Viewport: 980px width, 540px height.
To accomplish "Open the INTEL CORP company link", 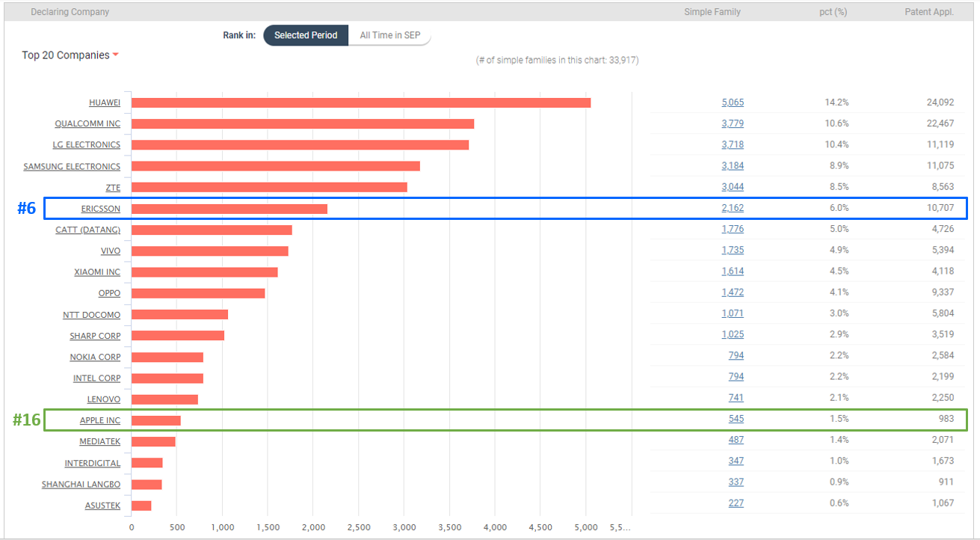I will click(97, 378).
